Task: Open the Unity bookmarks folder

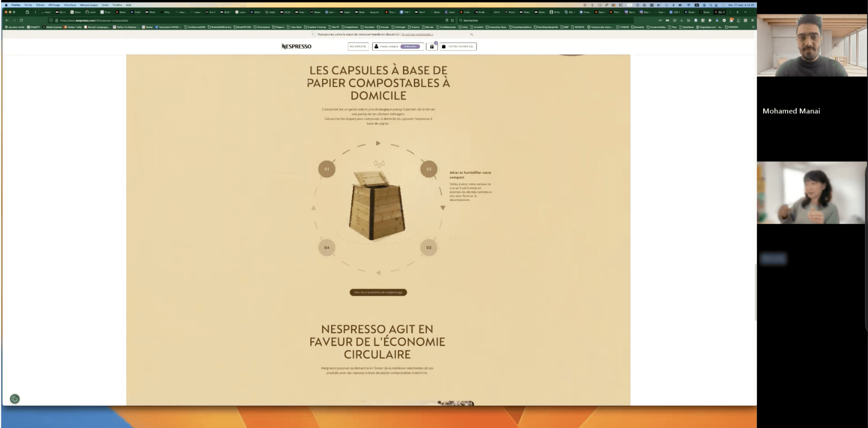Action: pos(463,27)
